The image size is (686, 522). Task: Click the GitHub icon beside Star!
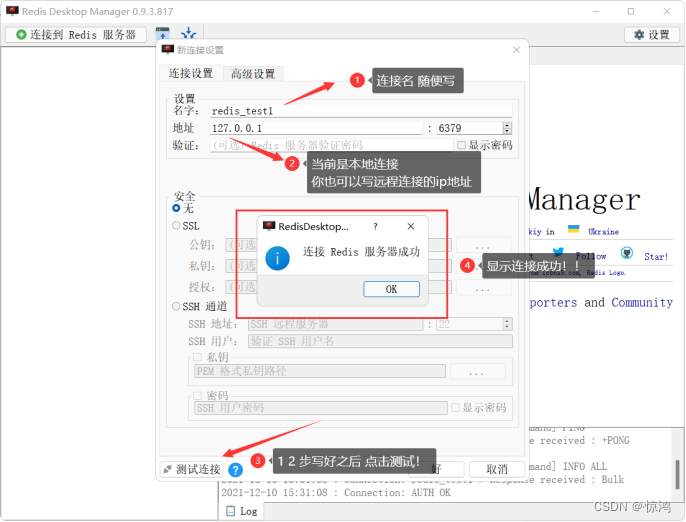point(627,253)
